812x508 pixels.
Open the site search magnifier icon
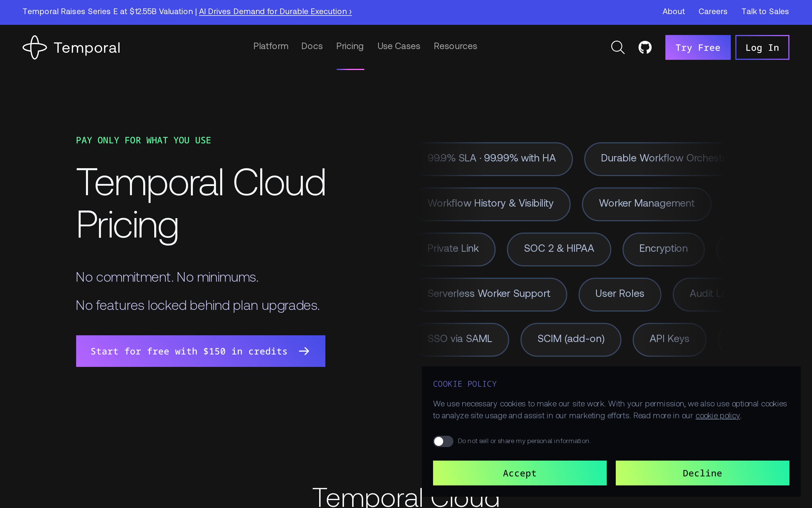pyautogui.click(x=617, y=47)
